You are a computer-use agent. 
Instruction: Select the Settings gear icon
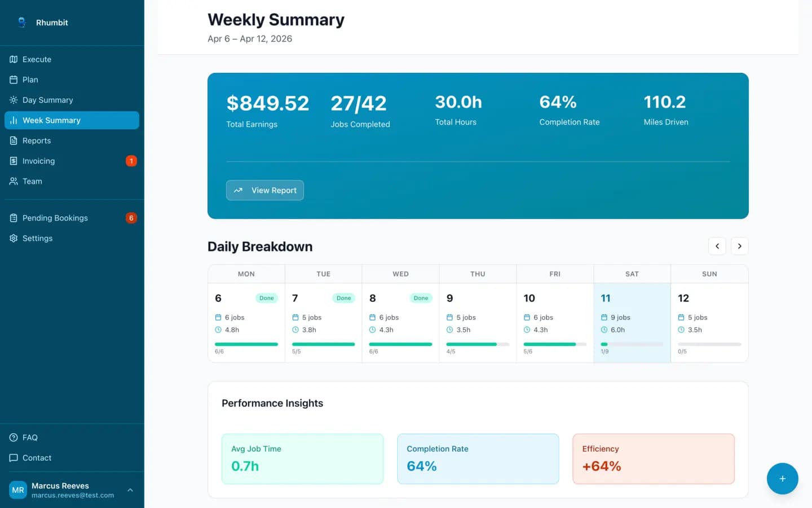click(14, 238)
